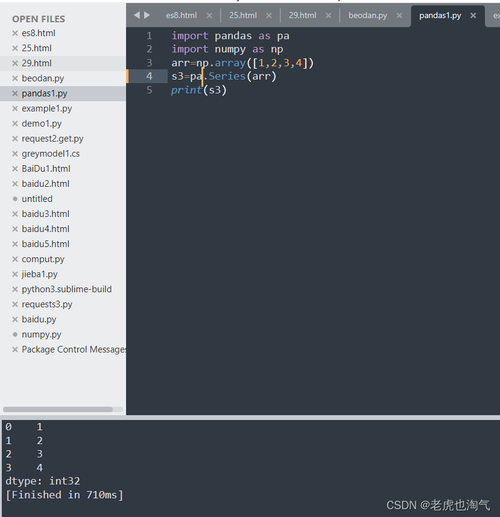Image resolution: width=500 pixels, height=517 pixels.
Task: Close the beodan.py tab
Action: [x=399, y=16]
